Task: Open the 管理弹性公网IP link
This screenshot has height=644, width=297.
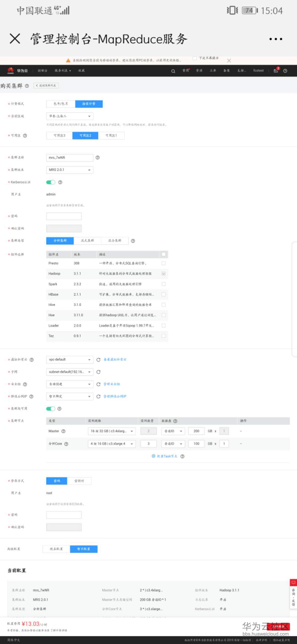Action: [115, 397]
